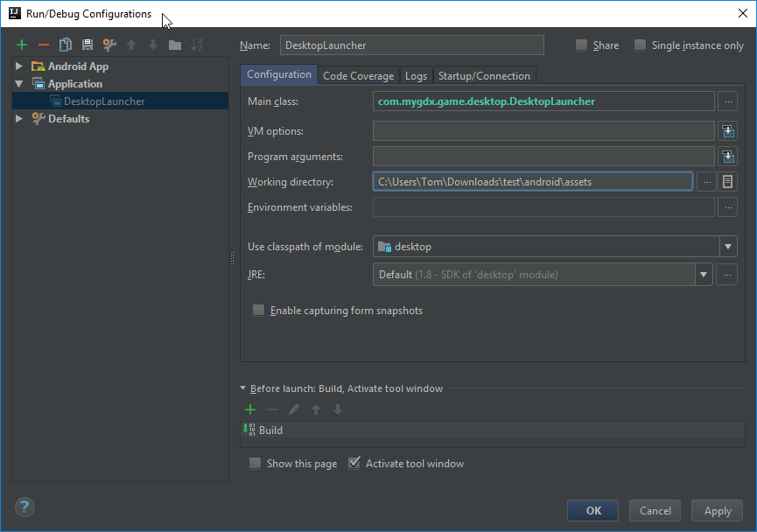The image size is (757, 532).
Task: Click the working directory macros icon
Action: click(727, 182)
